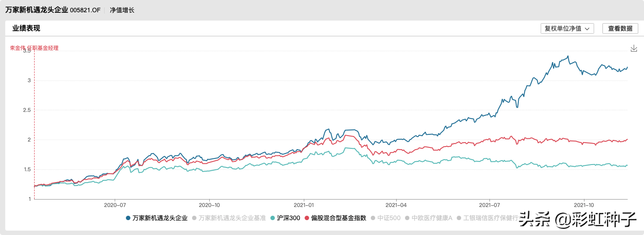Click the red 偏股混合型基金指数 legend dot

click(307, 218)
